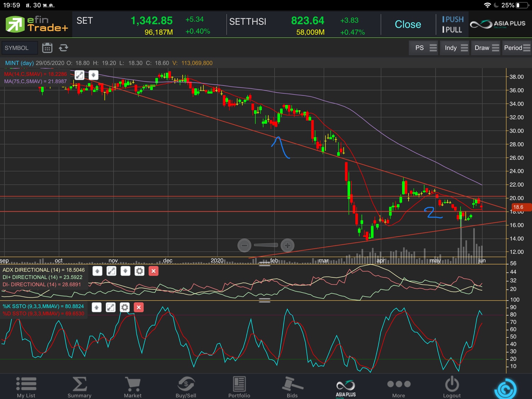
Task: Adjust the chart zoom slider bar
Action: 266,245
